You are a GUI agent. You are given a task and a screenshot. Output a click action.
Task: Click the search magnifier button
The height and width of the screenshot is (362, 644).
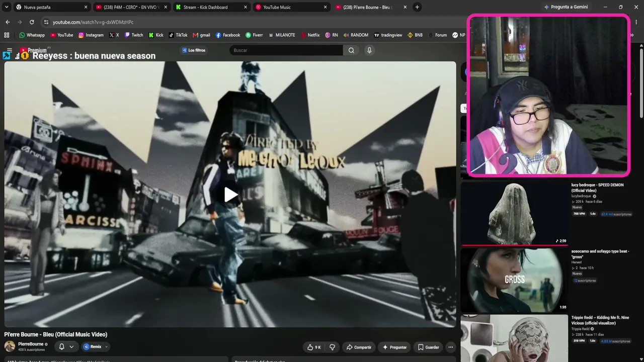(x=351, y=50)
